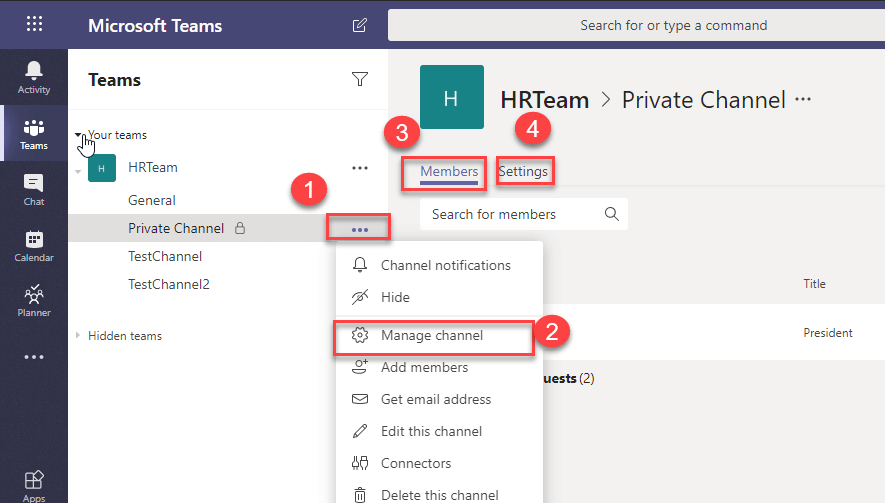The width and height of the screenshot is (885, 503).
Task: Collapse the Your teams section
Action: (x=79, y=135)
